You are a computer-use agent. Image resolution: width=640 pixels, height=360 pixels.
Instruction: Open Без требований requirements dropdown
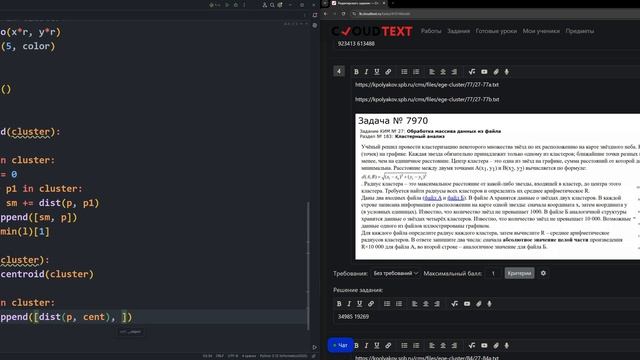(396, 273)
